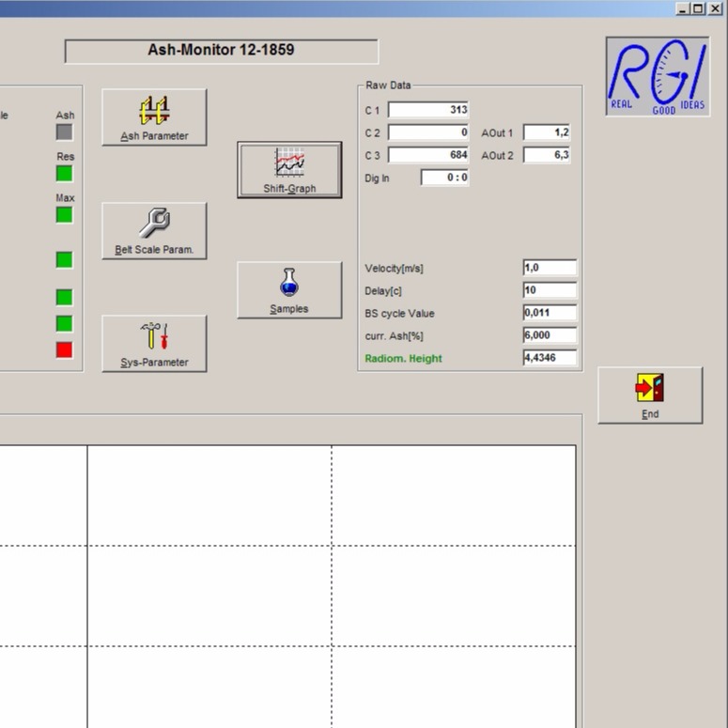
Task: Click the AOut 1 value field
Action: tap(547, 133)
